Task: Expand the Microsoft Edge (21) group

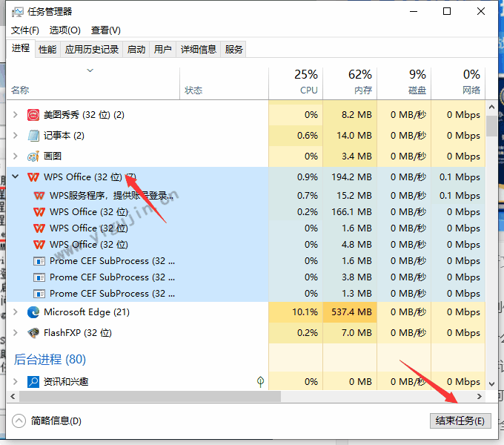Action: [15, 312]
